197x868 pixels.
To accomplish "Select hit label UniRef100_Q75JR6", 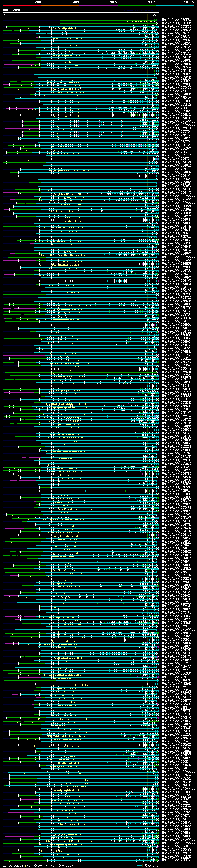I will coord(177,501).
